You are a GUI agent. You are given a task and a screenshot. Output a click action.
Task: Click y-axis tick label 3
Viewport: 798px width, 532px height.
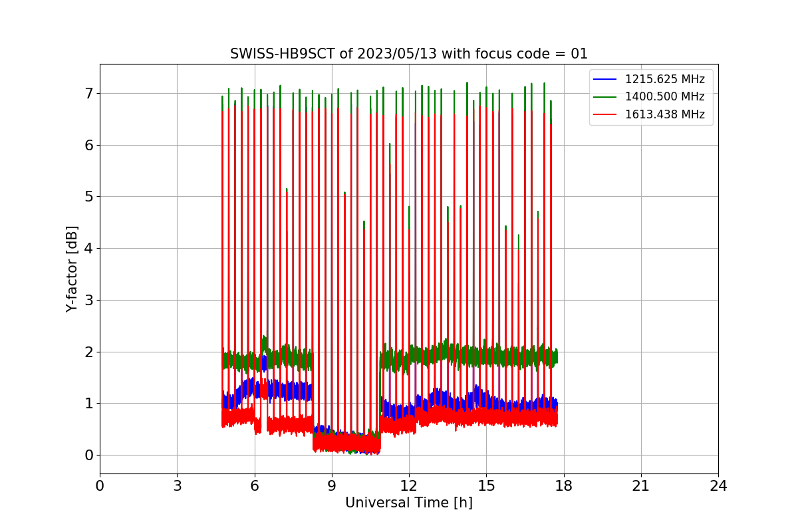click(x=88, y=300)
